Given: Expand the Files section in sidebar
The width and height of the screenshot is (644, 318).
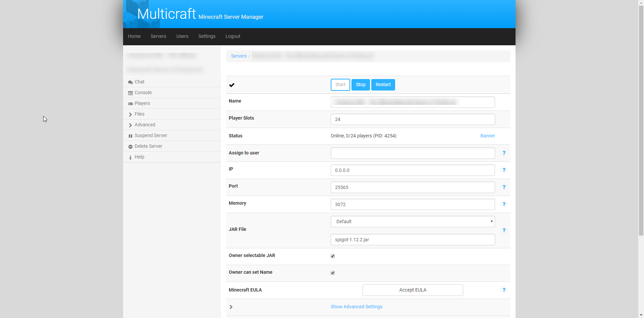Looking at the screenshot, I should pyautogui.click(x=130, y=114).
